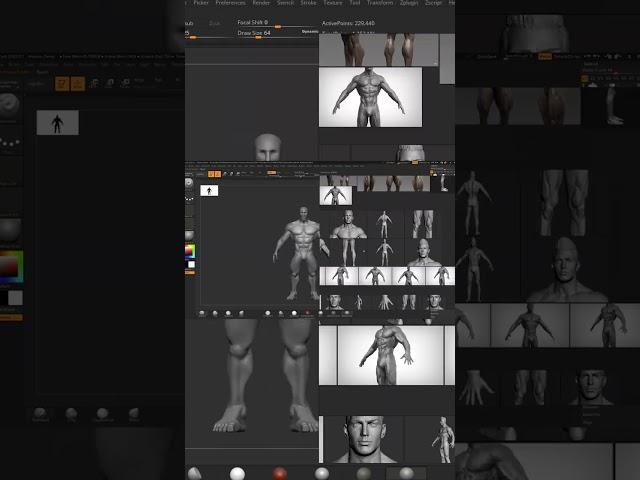Open the Zscript menu

click(433, 2)
